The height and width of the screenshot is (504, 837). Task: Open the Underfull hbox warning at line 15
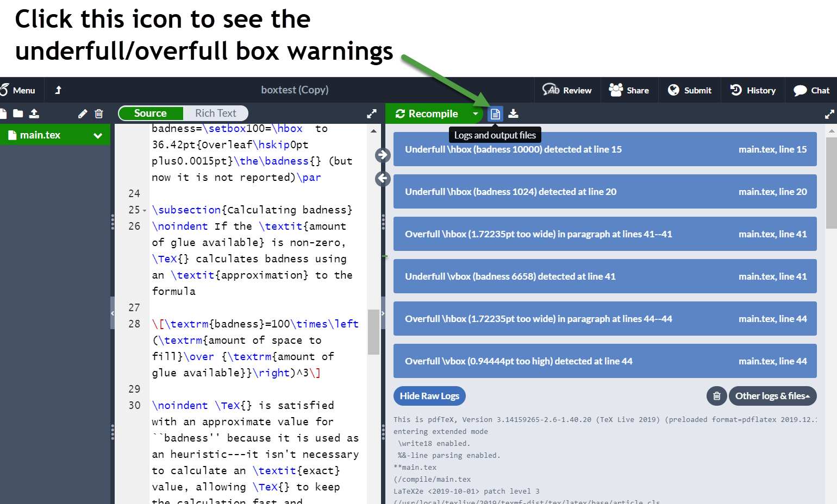tap(605, 149)
